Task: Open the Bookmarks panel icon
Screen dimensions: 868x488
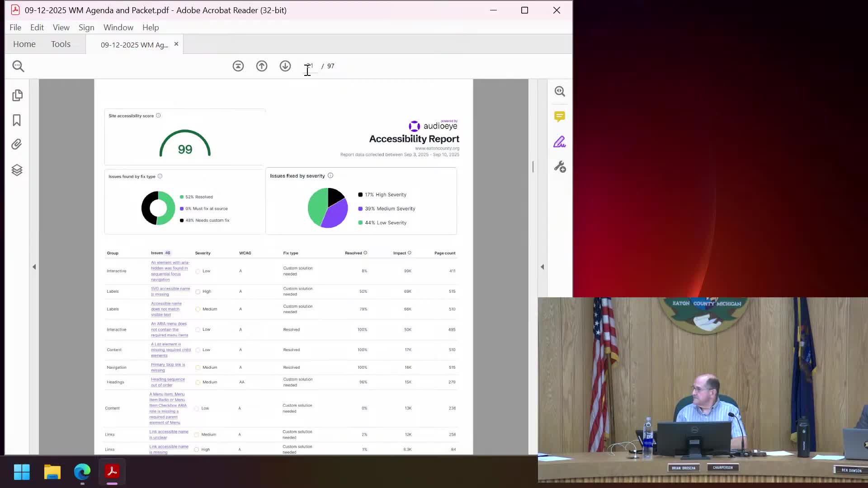Action: coord(17,120)
